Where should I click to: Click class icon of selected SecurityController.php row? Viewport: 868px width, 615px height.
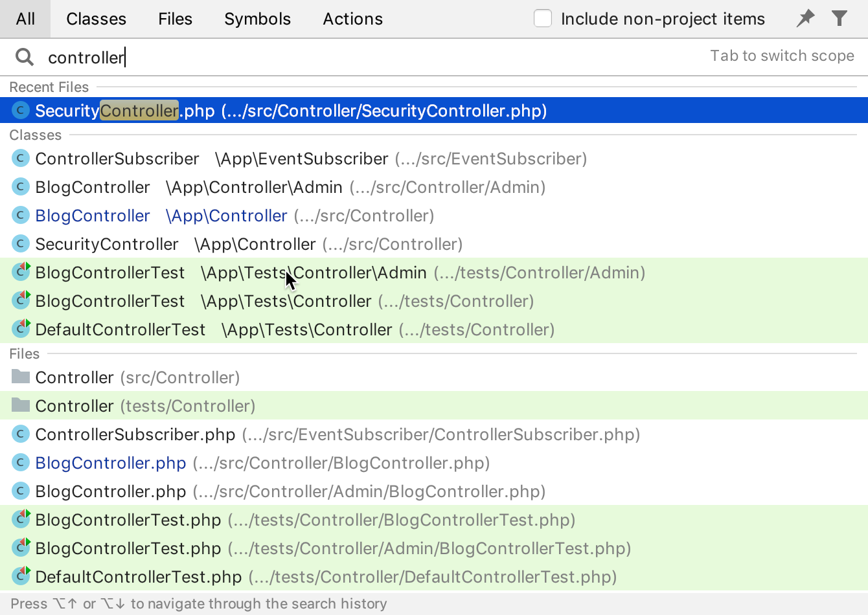(21, 110)
